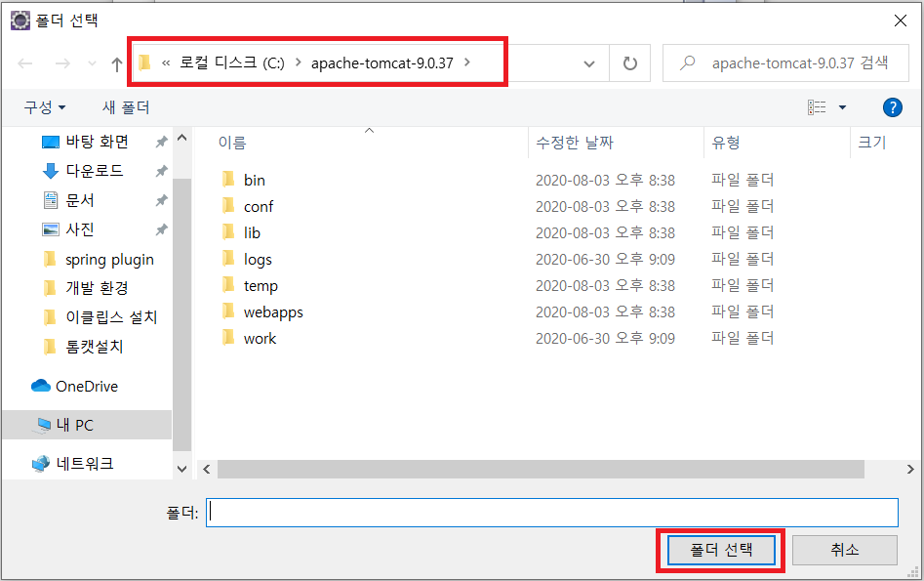
Task: Select 다운로드 in navigation pane
Action: coord(95,171)
